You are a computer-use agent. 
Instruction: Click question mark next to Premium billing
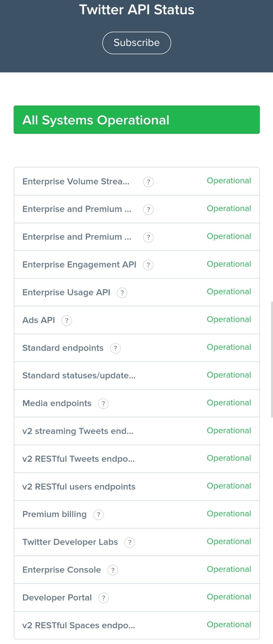[x=98, y=515]
